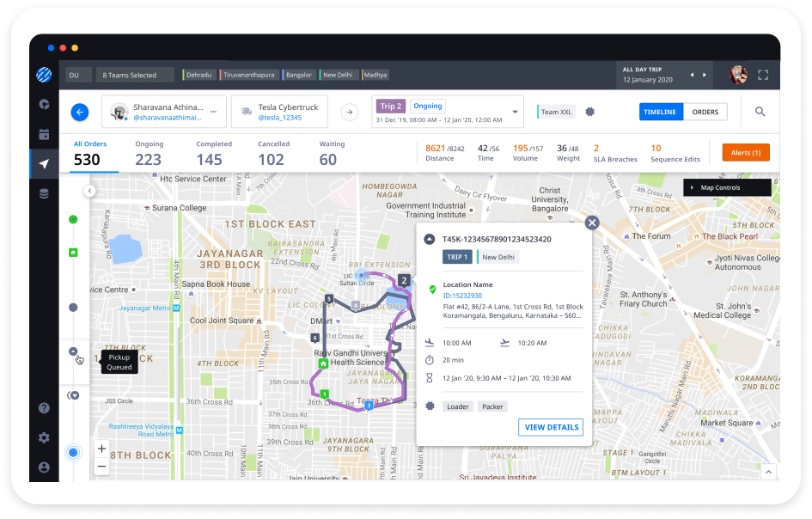Enter fullscreen using the expand icon
Viewport: 812px width, 519px height.
762,75
